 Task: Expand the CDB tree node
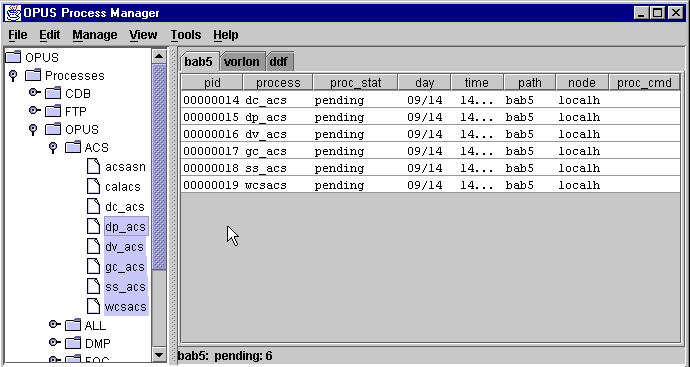click(34, 92)
